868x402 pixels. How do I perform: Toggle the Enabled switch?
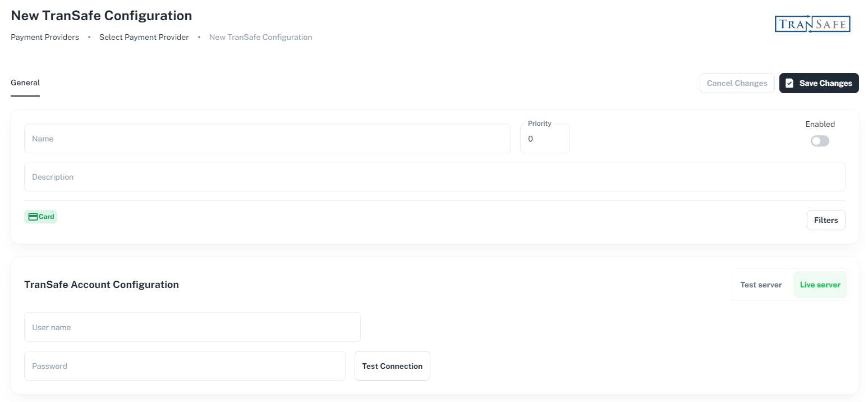820,141
